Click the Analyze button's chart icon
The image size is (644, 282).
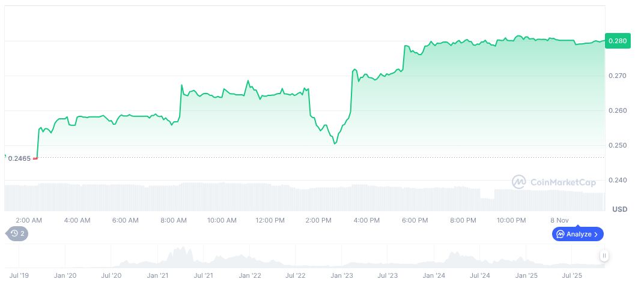(560, 234)
